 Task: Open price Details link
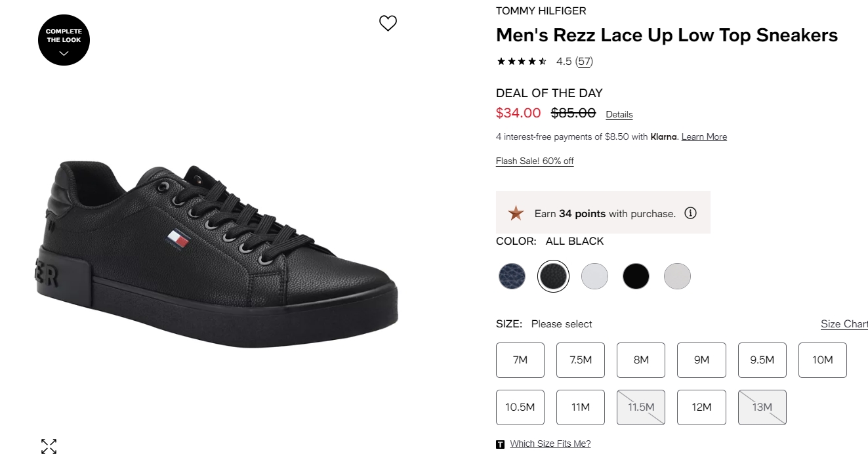(x=619, y=114)
